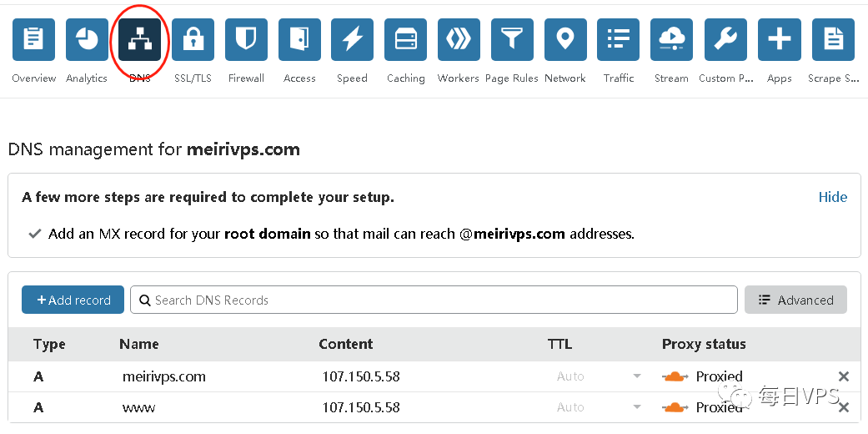Open the Speed lightning bolt icon
868x434 pixels.
(352, 39)
